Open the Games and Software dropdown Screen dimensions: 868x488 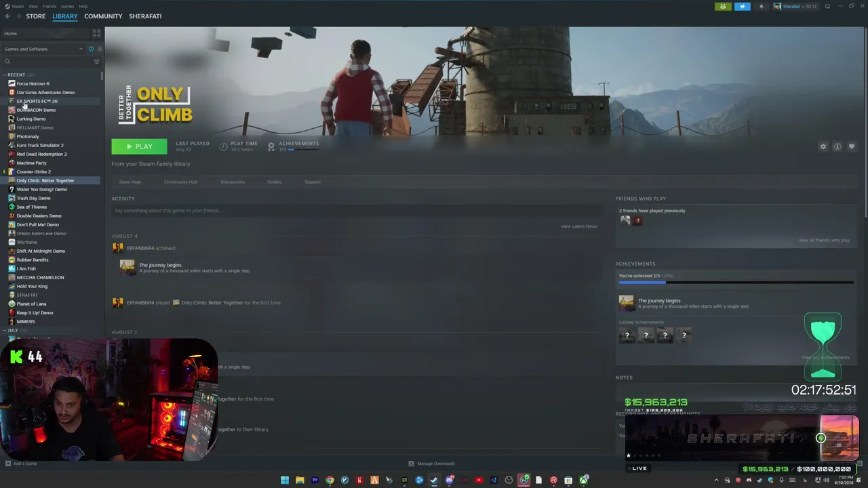point(43,49)
